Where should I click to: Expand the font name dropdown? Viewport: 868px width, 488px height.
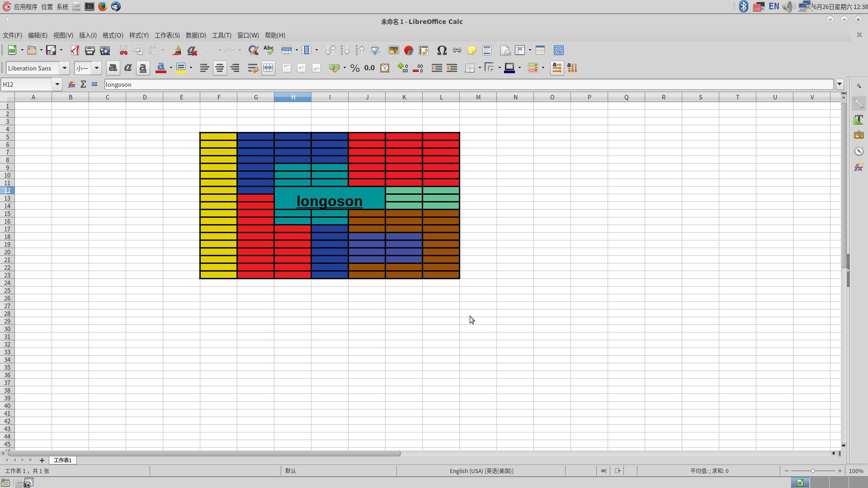tap(64, 68)
